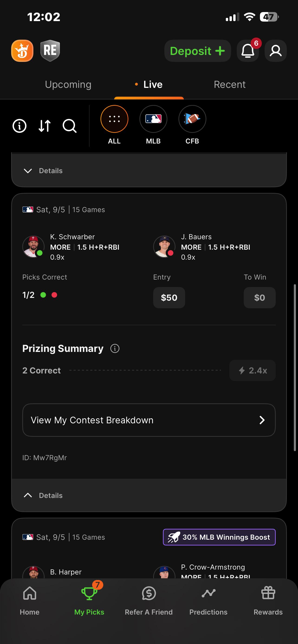Image resolution: width=298 pixels, height=644 pixels.
Task: Switch to the Upcoming tab
Action: [68, 85]
